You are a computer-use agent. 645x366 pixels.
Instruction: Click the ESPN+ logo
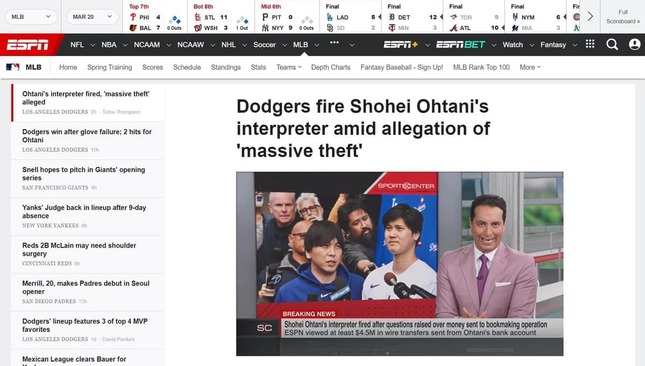point(401,44)
